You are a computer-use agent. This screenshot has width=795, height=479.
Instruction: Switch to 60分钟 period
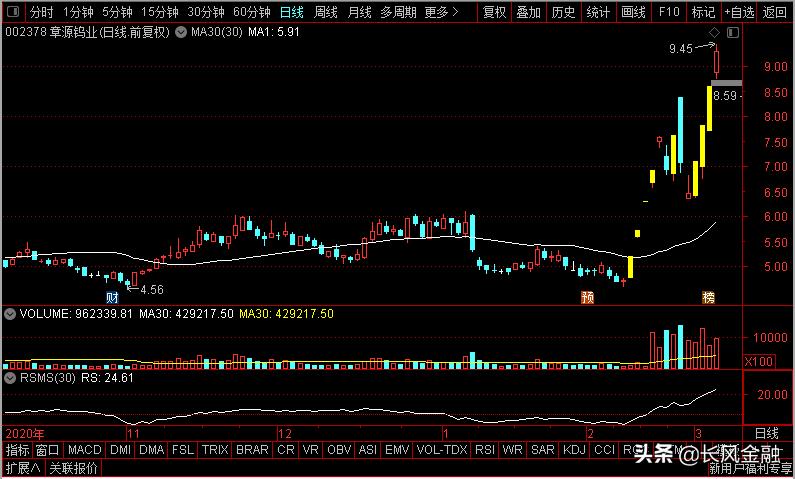click(x=252, y=12)
